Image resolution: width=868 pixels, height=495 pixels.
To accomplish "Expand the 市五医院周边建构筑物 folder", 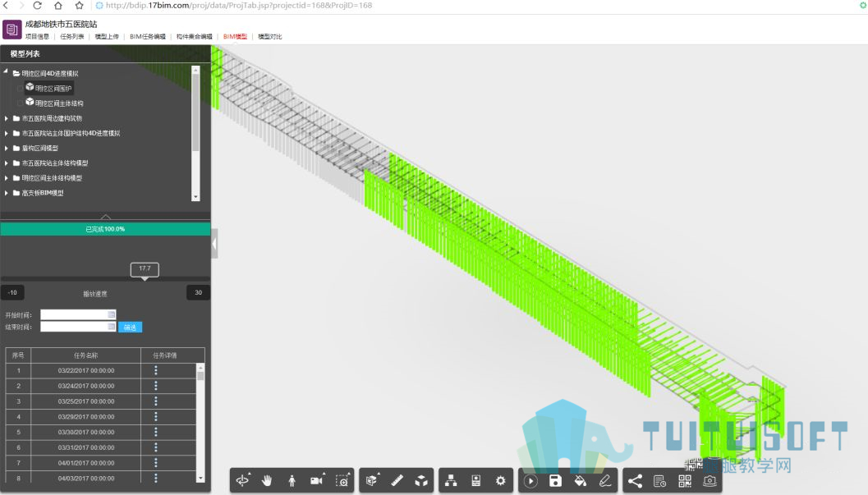I will coord(7,118).
